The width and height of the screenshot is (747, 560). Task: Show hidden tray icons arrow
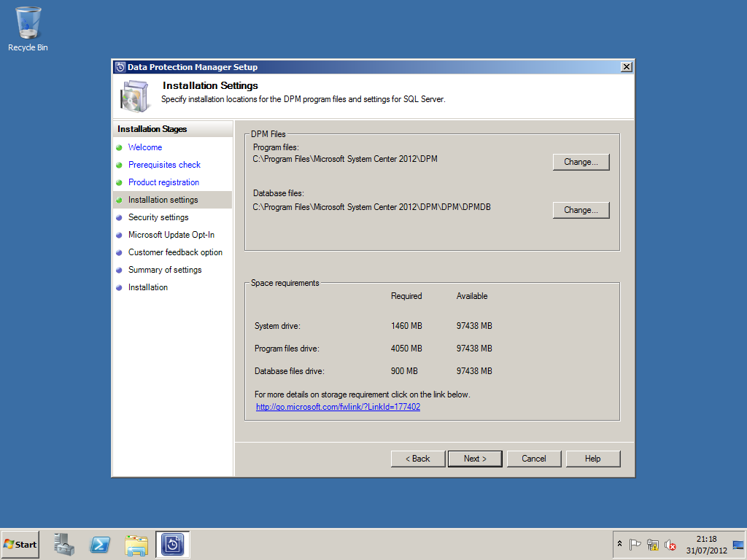(x=619, y=544)
